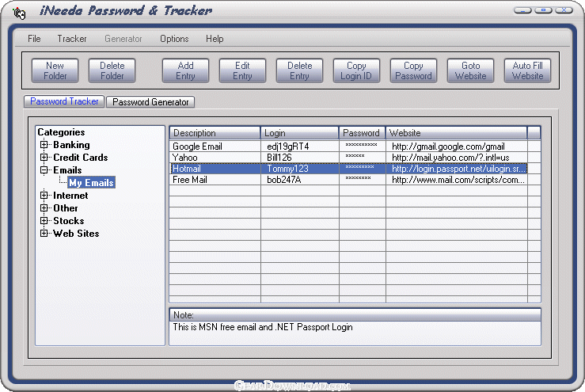Viewport: 585px width, 392px height.
Task: Sort by the Description column header
Action: 215,133
